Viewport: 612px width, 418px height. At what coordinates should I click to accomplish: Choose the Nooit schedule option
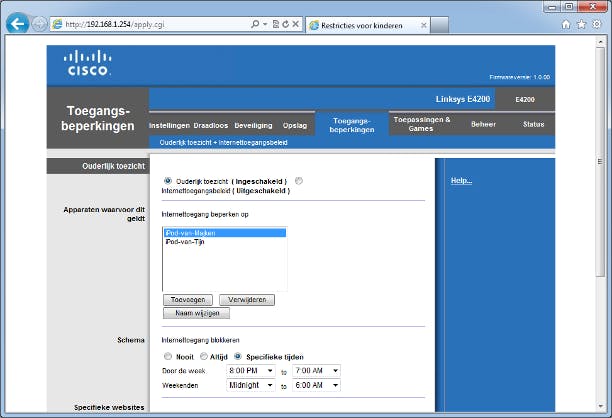[168, 356]
